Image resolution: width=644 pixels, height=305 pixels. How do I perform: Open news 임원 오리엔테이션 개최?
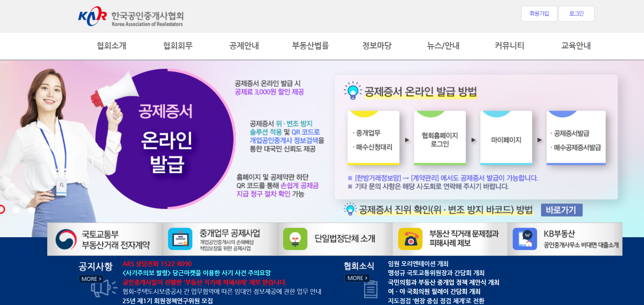pyautogui.click(x=418, y=264)
